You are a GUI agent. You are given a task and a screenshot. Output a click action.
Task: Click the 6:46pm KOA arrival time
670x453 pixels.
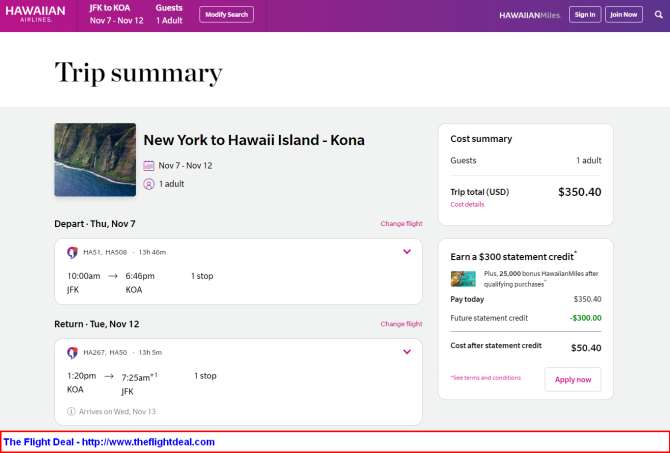(x=140, y=276)
